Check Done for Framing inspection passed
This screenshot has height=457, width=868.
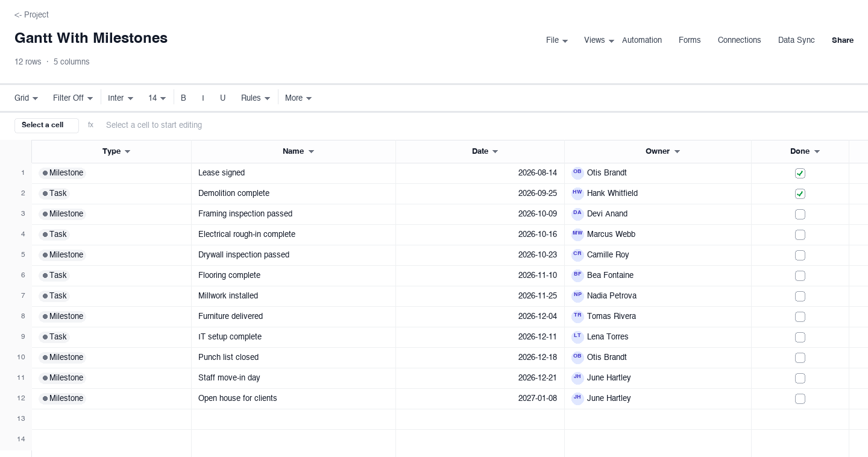click(800, 215)
